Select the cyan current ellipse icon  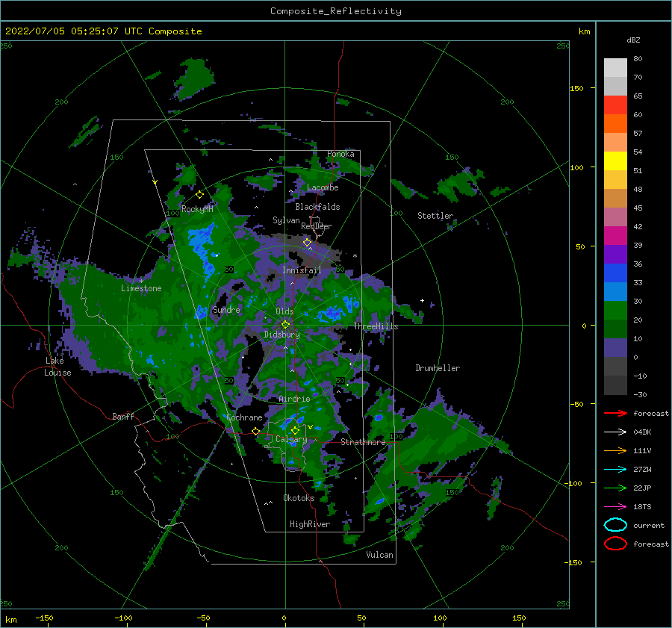pos(615,525)
